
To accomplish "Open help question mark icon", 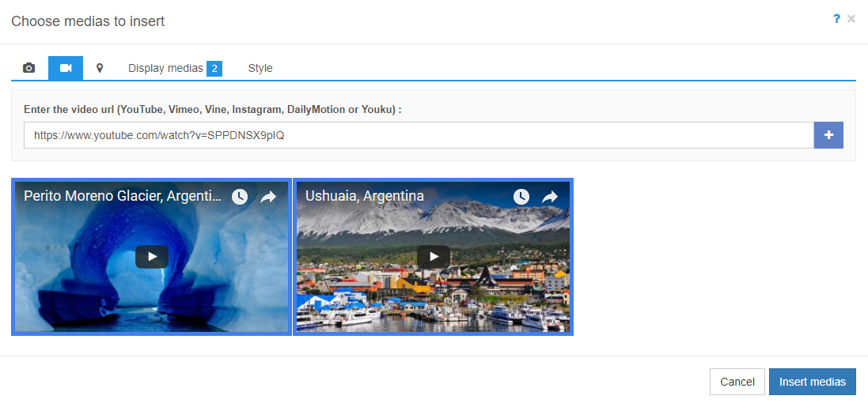I will click(x=837, y=19).
